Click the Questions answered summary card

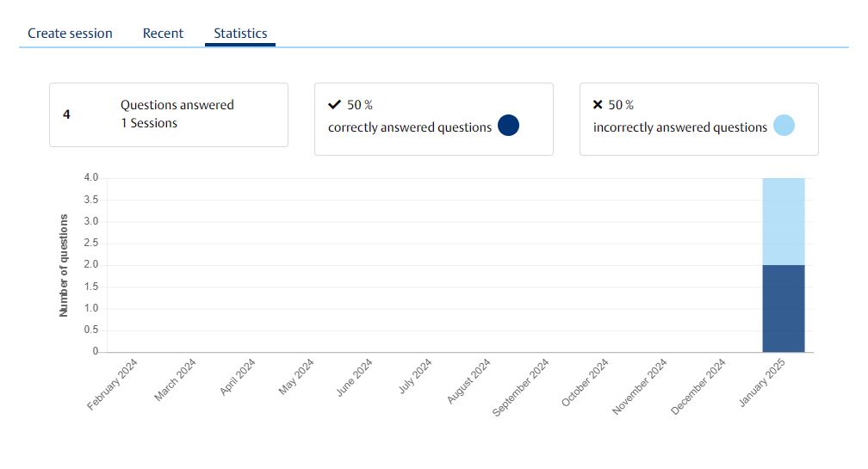(x=169, y=114)
